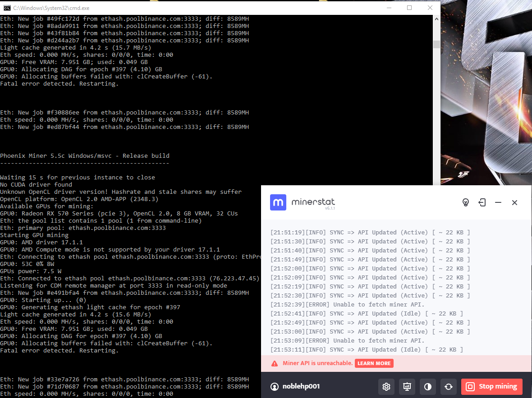Screen dimensions: 532x398
Task: Click the LEARN MORE button
Action: pos(374,363)
